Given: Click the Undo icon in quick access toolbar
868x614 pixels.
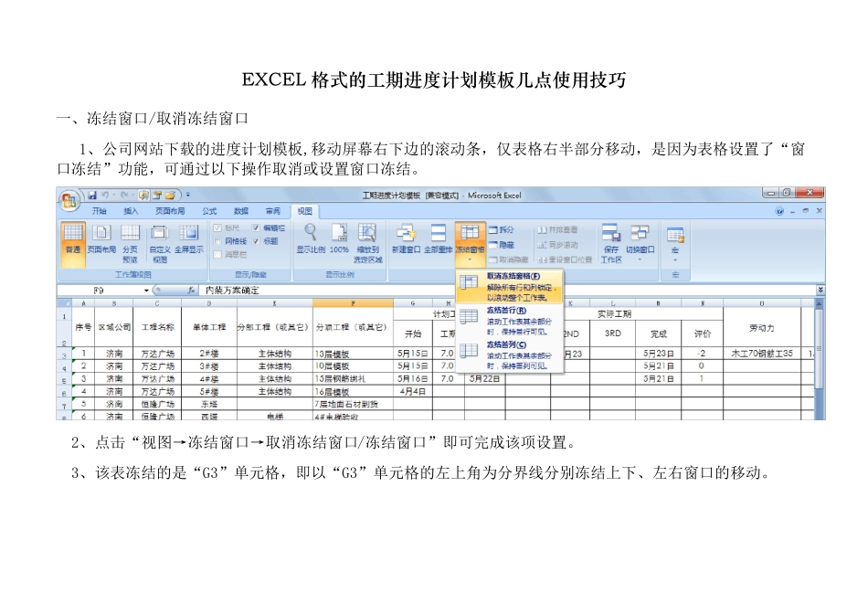Looking at the screenshot, I should (x=105, y=195).
